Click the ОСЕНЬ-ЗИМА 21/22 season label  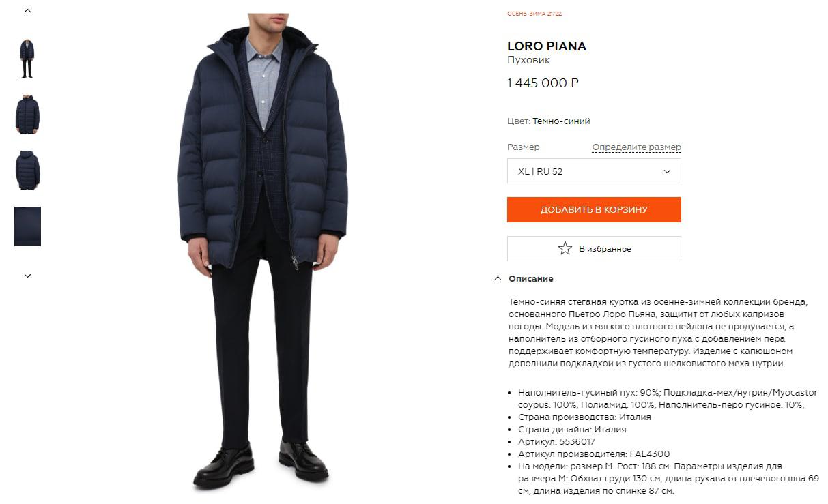[x=534, y=14]
